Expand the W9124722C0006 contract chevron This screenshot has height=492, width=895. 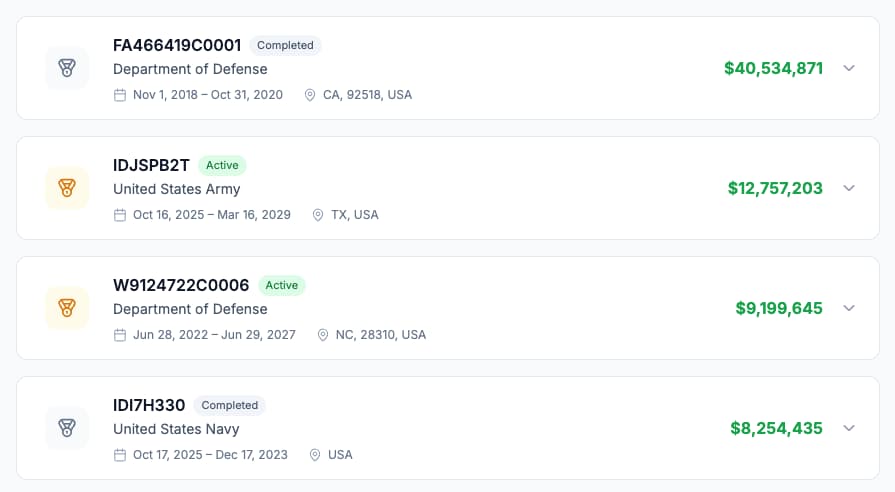[x=849, y=308]
